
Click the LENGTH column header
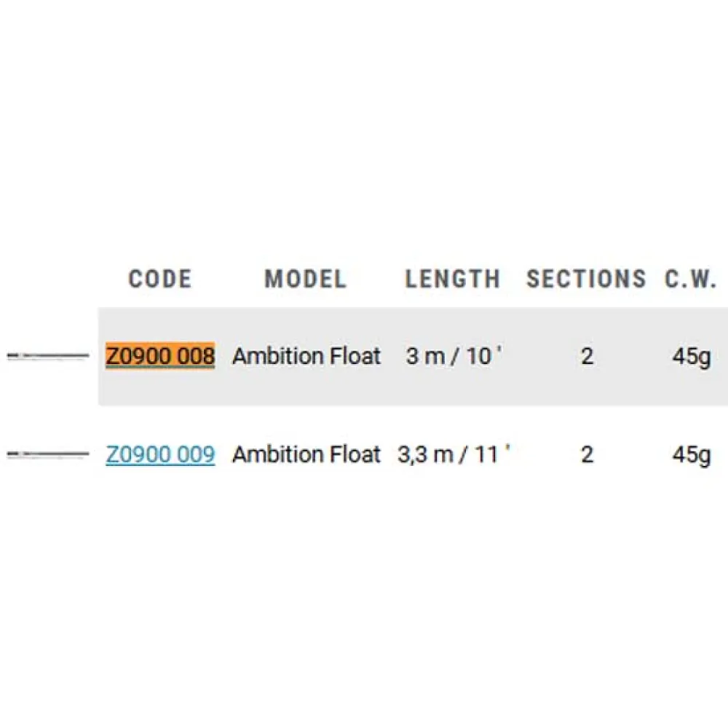click(453, 279)
